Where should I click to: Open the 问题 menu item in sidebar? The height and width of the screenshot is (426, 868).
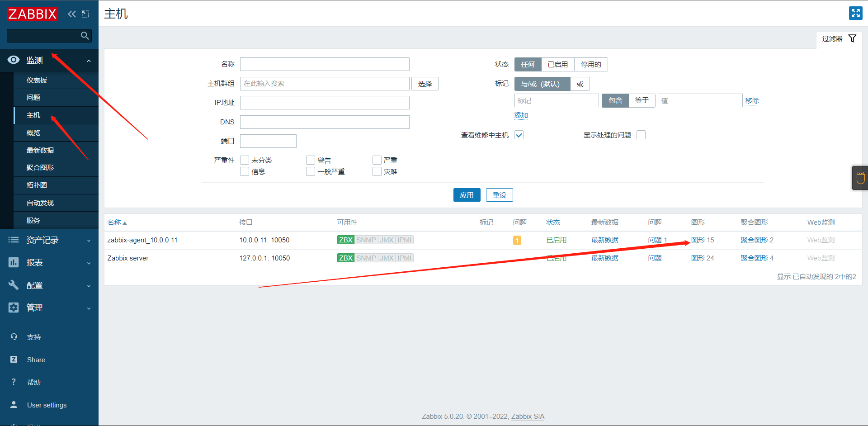(x=56, y=98)
